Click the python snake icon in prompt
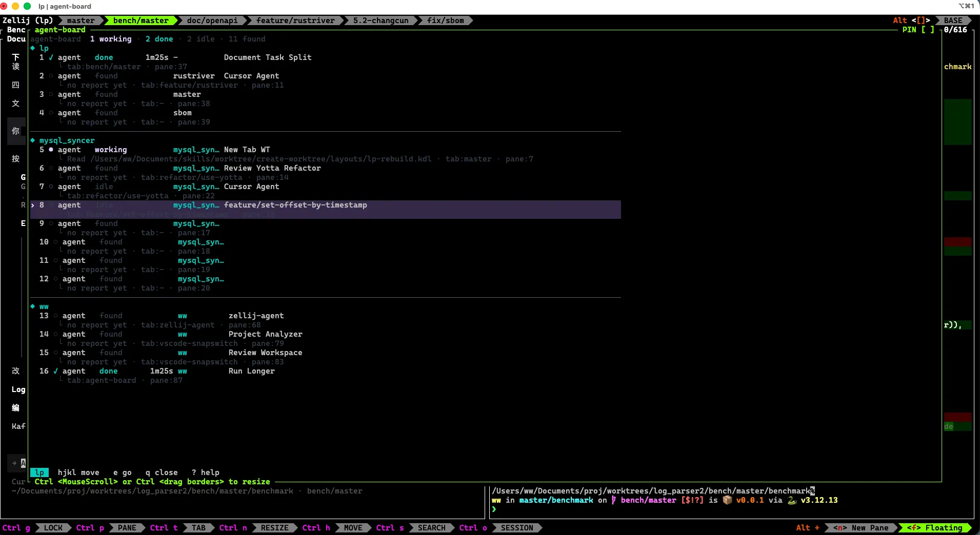 click(x=792, y=500)
